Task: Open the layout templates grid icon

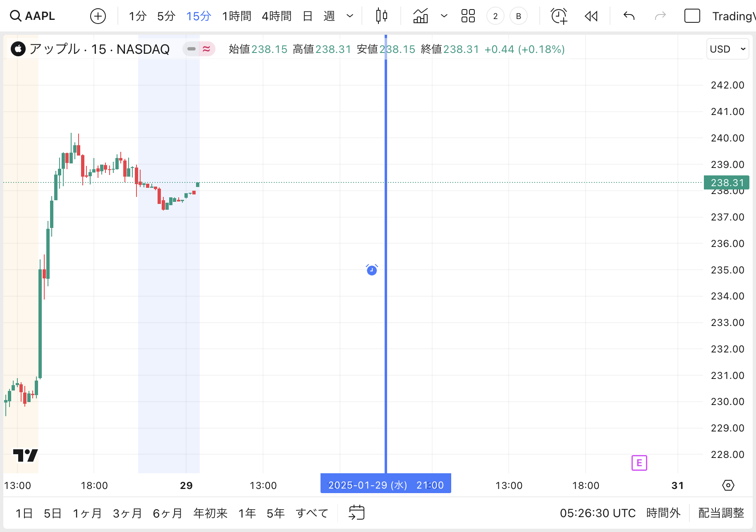Action: (x=468, y=16)
